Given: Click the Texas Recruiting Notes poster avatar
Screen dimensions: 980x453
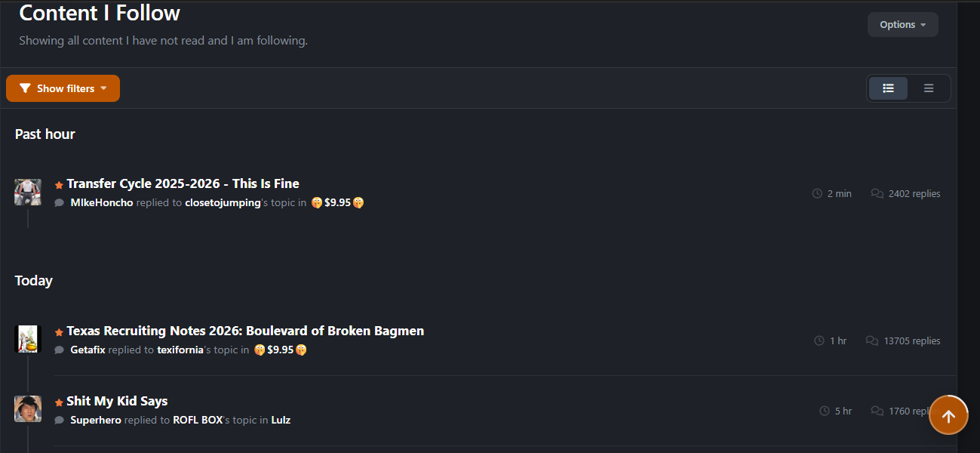Looking at the screenshot, I should click(28, 339).
